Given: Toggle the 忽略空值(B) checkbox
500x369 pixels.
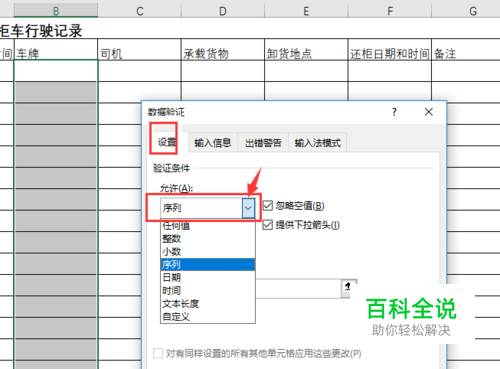Looking at the screenshot, I should (268, 206).
